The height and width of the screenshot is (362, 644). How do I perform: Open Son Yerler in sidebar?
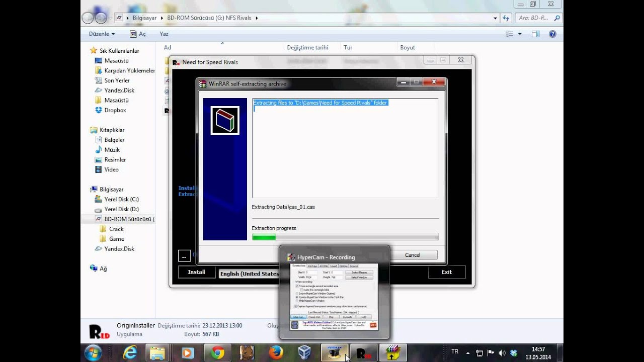point(117,80)
